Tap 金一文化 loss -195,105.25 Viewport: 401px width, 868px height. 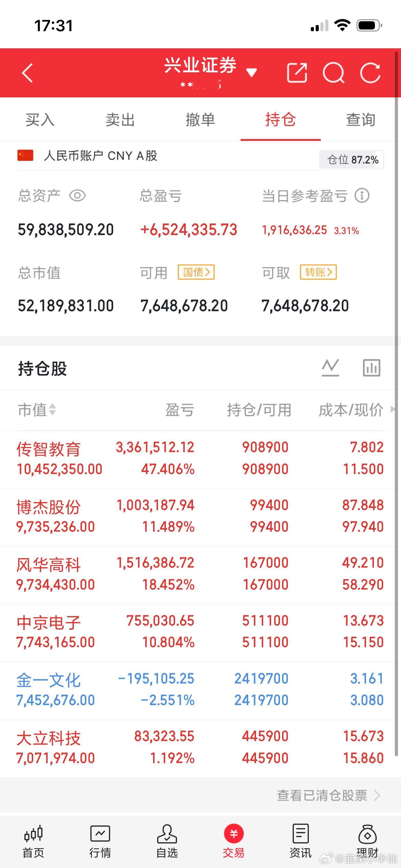tap(156, 679)
